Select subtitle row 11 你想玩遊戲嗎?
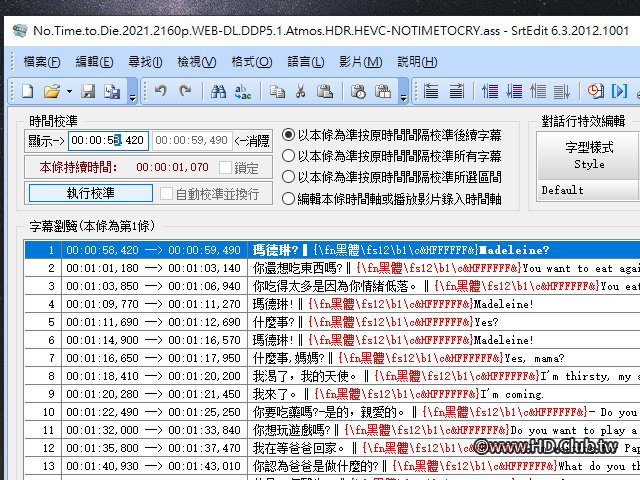Image resolution: width=640 pixels, height=480 pixels. coord(332,430)
